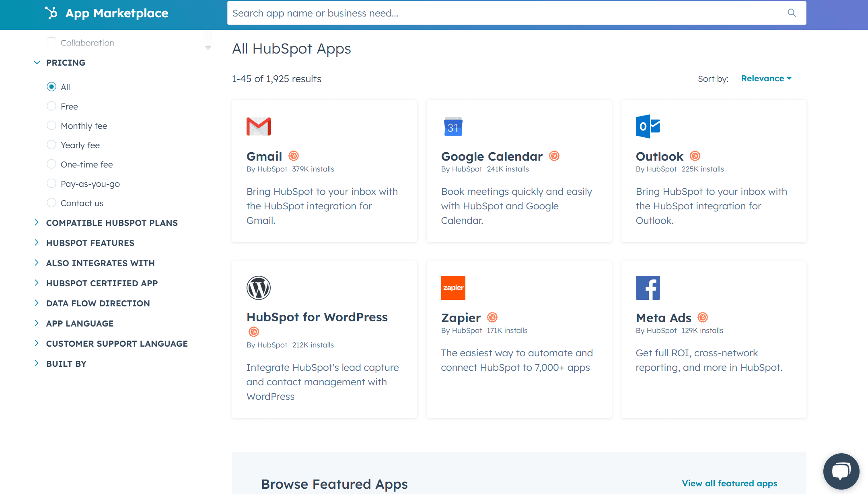Screen dimensions: 868x494
Task: Click the App Marketplace title link
Action: click(x=117, y=13)
